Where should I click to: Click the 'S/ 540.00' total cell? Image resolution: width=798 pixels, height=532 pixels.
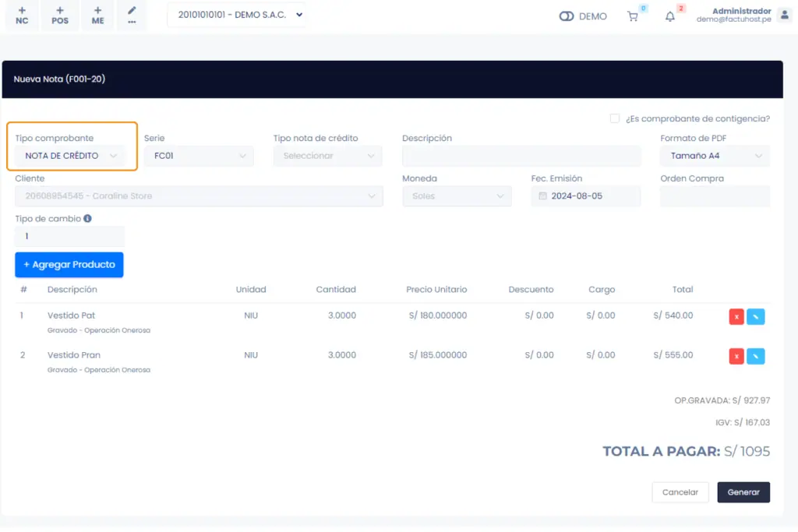click(673, 315)
